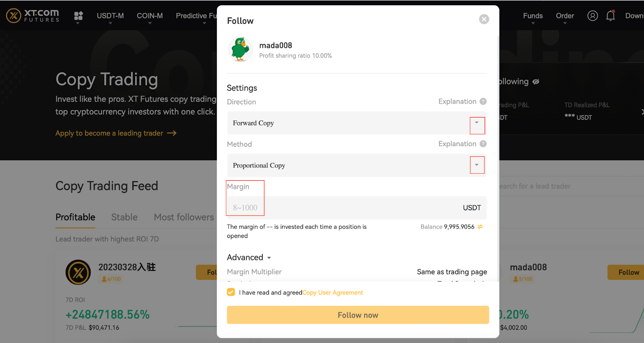Open the notifications bell icon
The image size is (644, 343).
611,16
